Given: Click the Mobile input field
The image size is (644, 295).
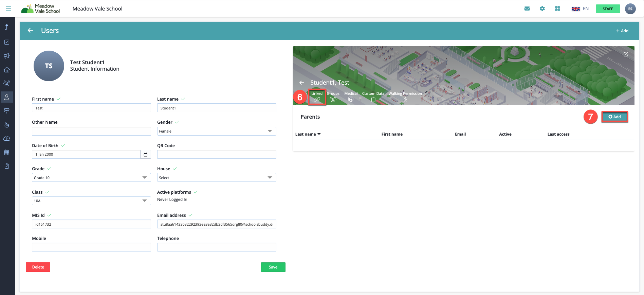Looking at the screenshot, I should click(x=91, y=247).
